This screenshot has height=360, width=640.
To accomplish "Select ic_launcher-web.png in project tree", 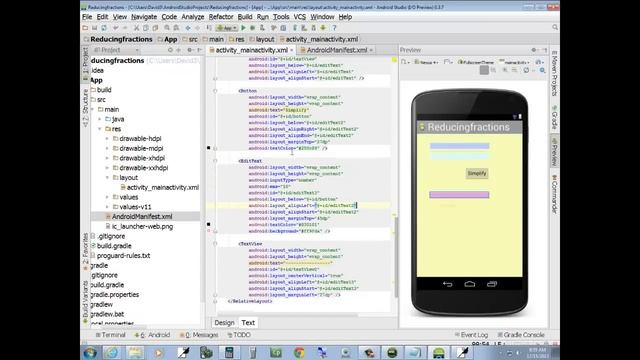I will [142, 226].
